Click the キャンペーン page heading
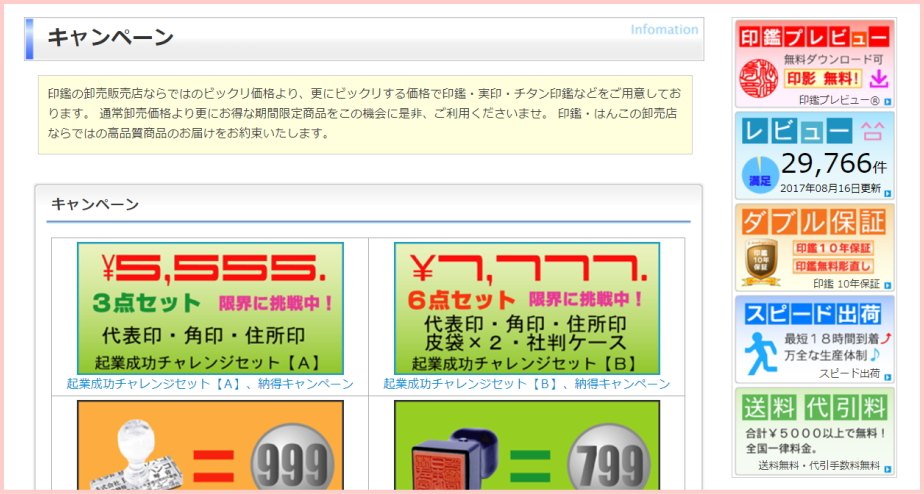924x494 pixels. [x=110, y=38]
